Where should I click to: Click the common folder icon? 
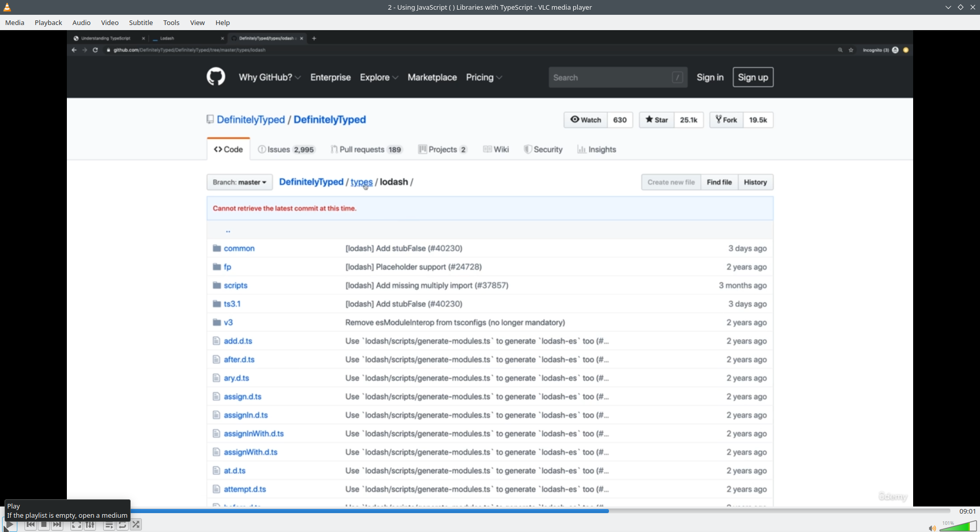[x=217, y=248]
